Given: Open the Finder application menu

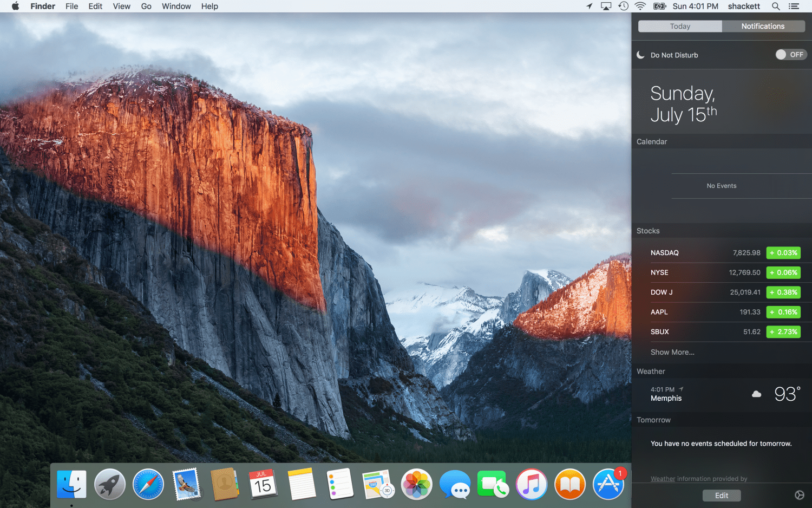Looking at the screenshot, I should click(x=43, y=6).
